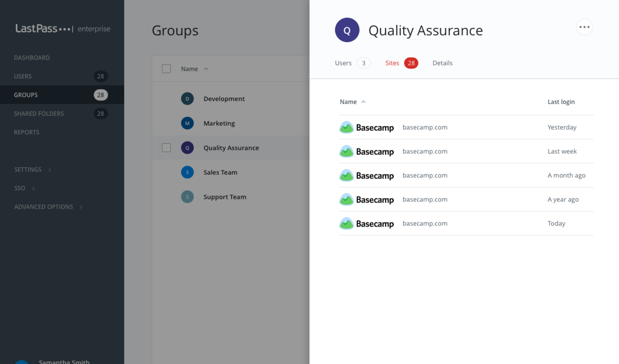Click the Basecamp logo in the Today row

click(x=366, y=224)
